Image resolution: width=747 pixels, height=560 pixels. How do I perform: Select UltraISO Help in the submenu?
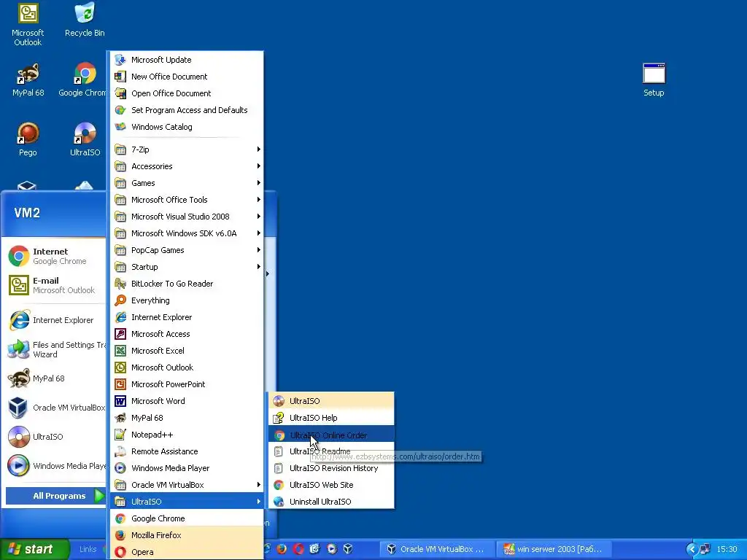(x=332, y=418)
